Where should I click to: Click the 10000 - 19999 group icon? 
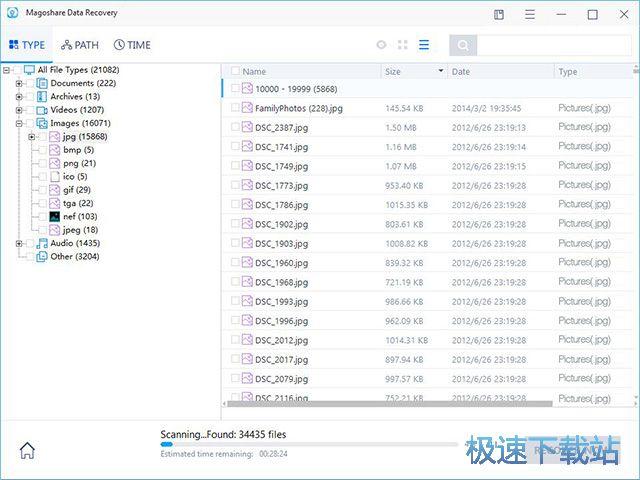pyautogui.click(x=247, y=89)
